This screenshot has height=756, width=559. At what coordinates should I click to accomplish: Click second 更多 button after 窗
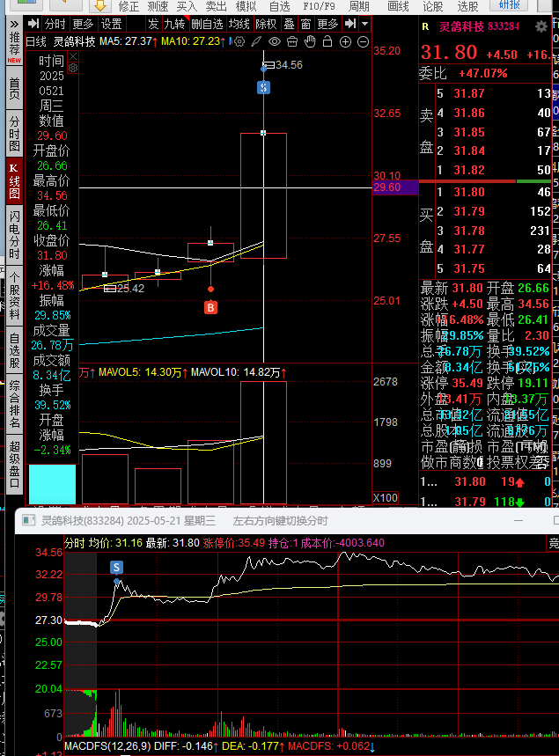[x=328, y=24]
